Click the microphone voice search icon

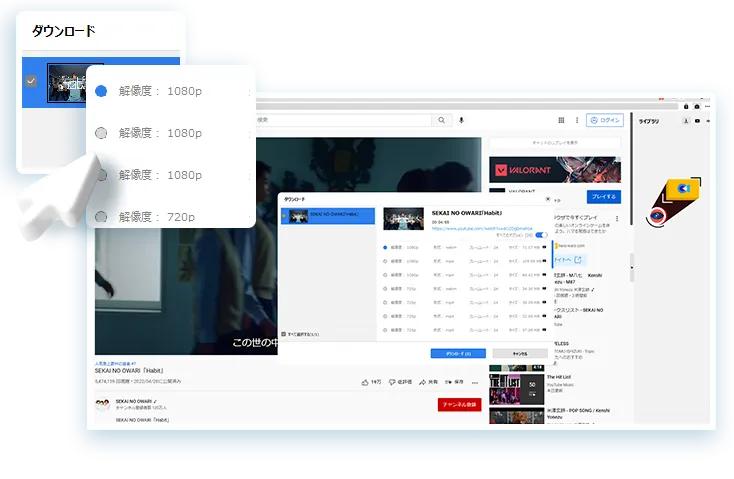point(461,120)
